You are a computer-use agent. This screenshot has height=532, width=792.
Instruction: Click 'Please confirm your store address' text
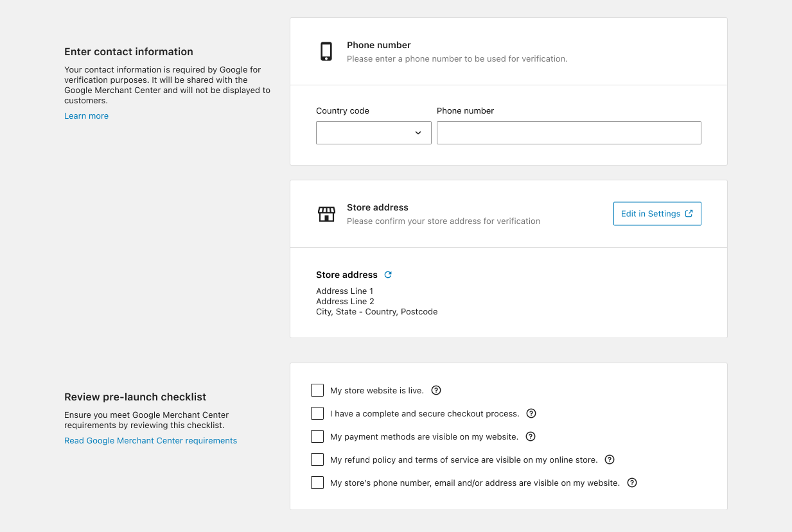(x=443, y=221)
